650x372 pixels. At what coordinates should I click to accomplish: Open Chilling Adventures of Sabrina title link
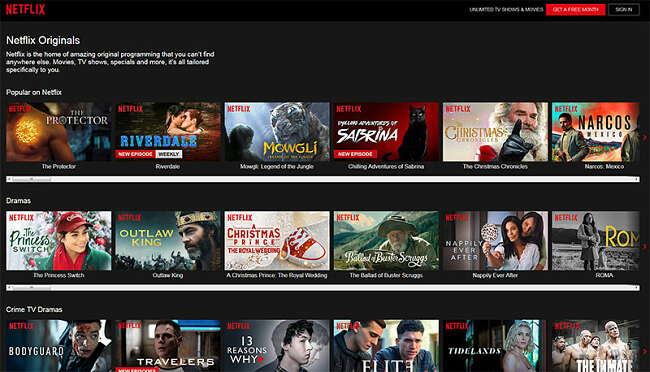point(386,167)
